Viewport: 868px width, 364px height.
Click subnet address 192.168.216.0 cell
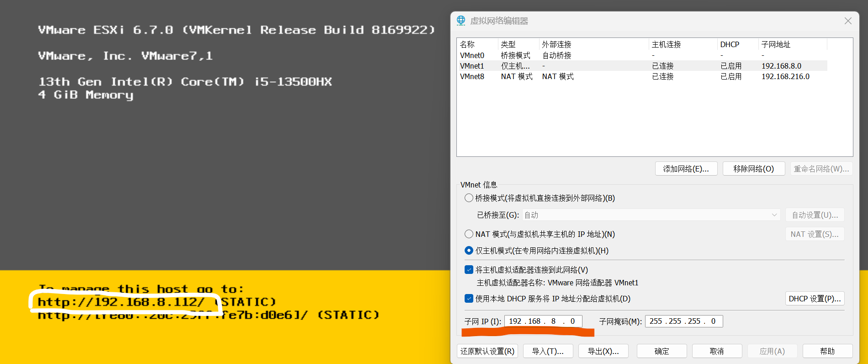[x=786, y=76]
